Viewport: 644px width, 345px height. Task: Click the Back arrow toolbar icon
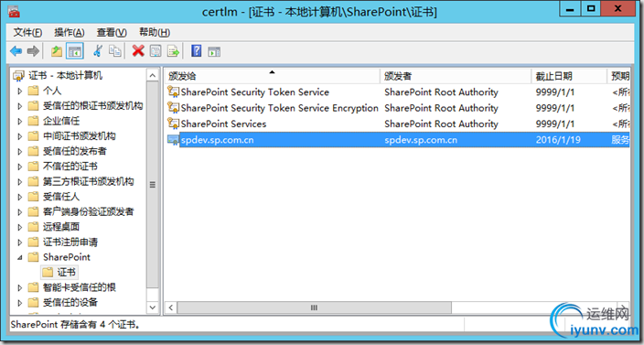[16, 51]
